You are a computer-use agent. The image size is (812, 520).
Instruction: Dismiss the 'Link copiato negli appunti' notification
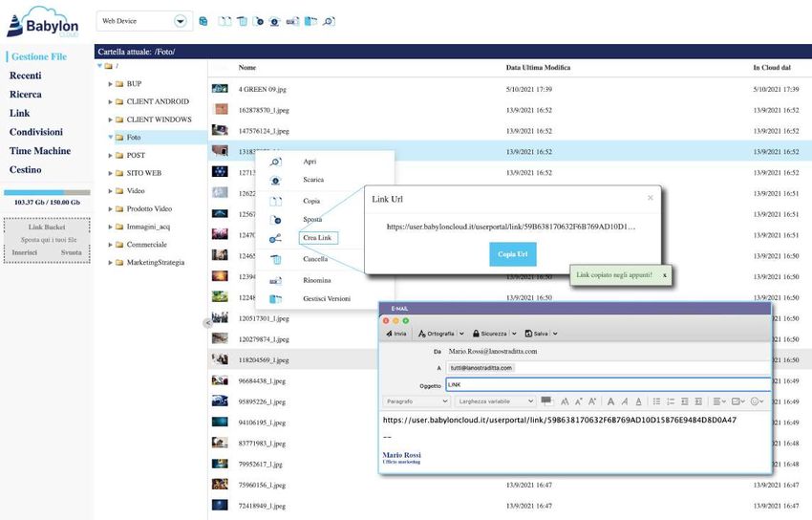click(665, 275)
